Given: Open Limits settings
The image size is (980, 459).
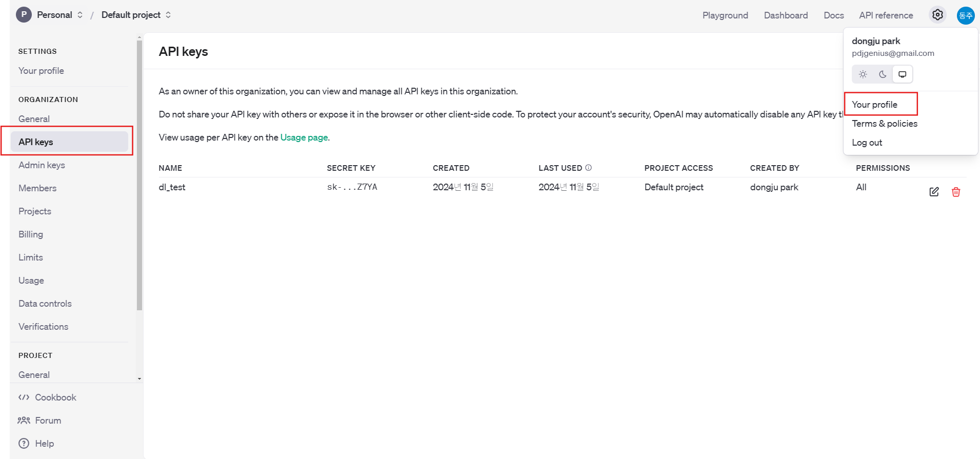Looking at the screenshot, I should pyautogui.click(x=31, y=257).
